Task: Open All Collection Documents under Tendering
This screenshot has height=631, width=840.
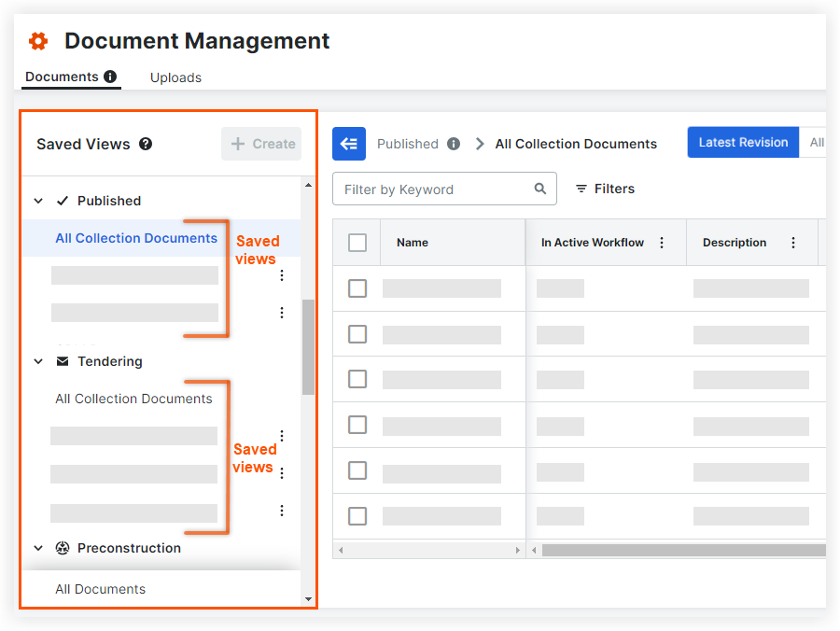Action: click(x=133, y=399)
